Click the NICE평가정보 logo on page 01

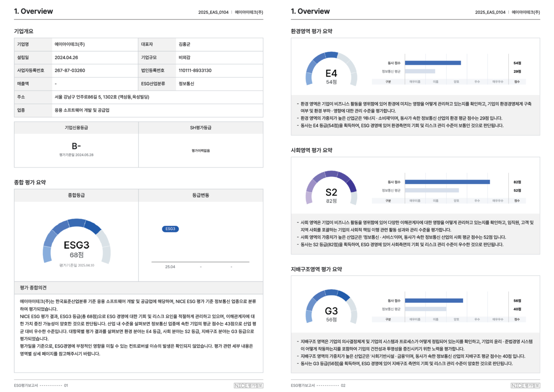[248, 386]
